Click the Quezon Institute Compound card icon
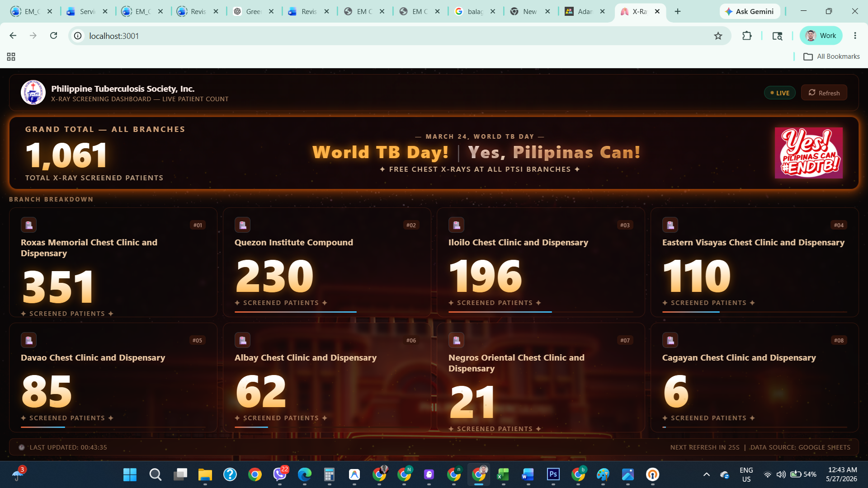Viewport: 868px width, 488px height. point(243,225)
